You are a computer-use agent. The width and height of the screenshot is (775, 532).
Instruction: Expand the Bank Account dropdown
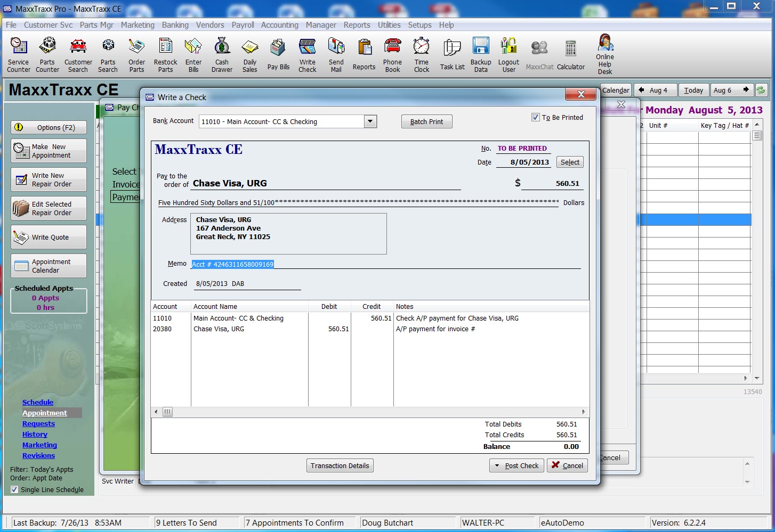click(x=370, y=121)
